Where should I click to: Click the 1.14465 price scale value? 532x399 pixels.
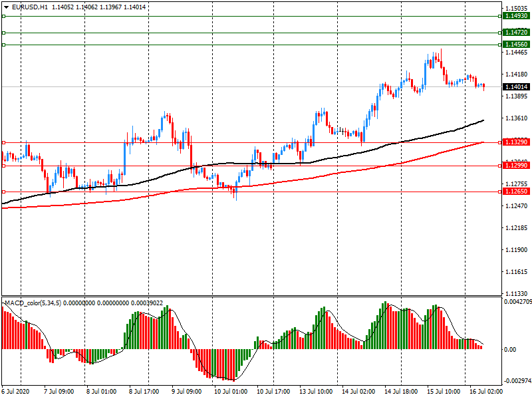[517, 53]
